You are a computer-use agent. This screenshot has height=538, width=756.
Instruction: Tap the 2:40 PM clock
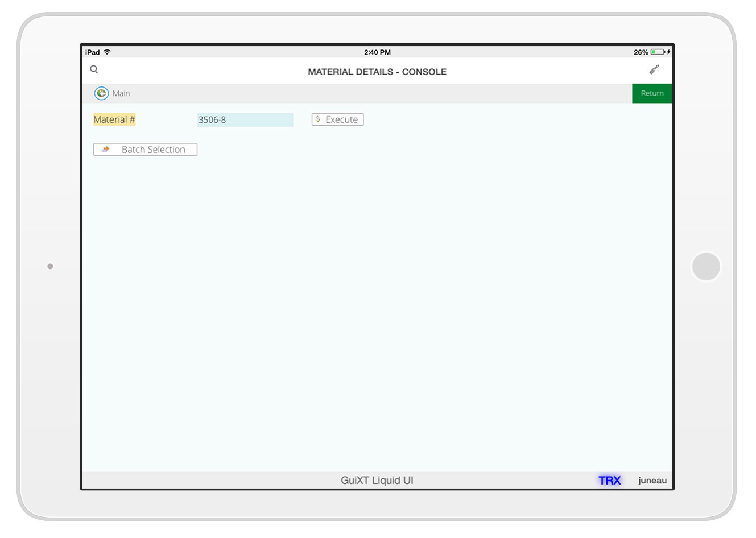click(x=377, y=52)
